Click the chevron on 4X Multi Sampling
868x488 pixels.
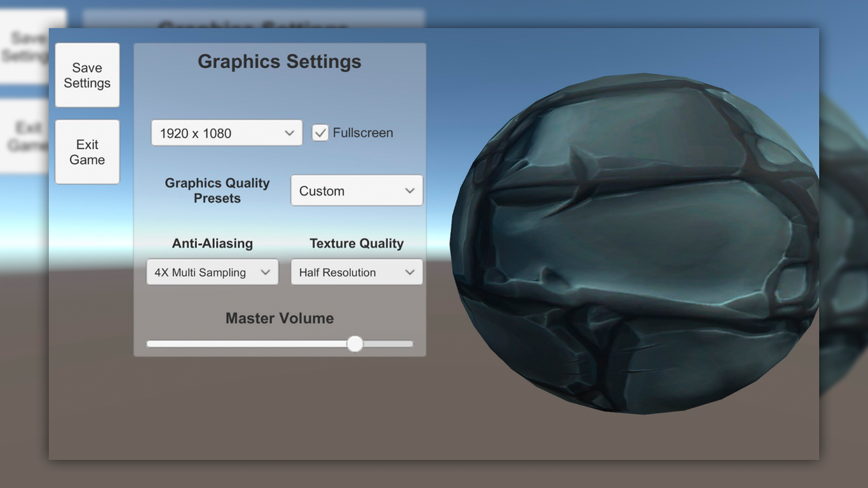[266, 273]
